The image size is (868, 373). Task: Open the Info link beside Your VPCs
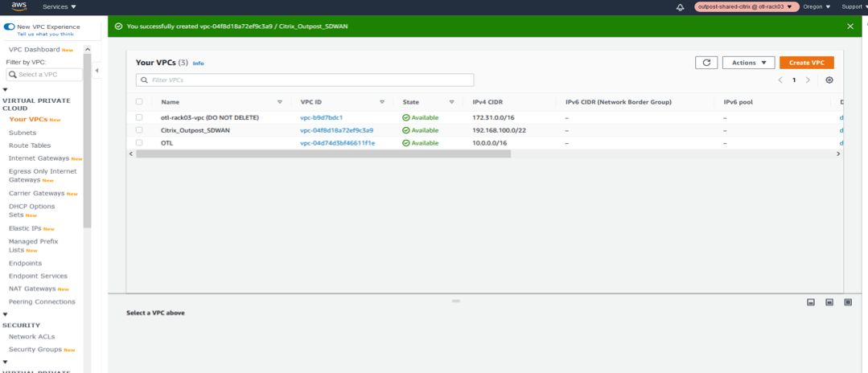[198, 63]
